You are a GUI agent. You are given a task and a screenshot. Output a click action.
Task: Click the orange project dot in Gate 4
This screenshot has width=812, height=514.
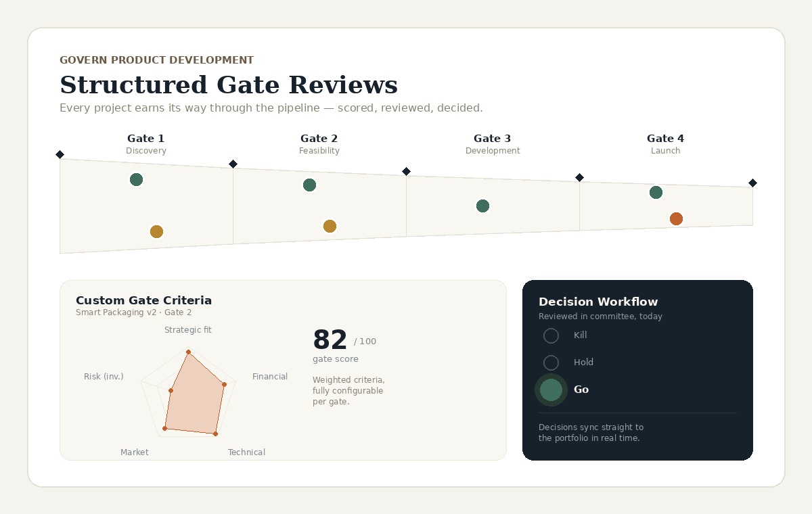[676, 219]
